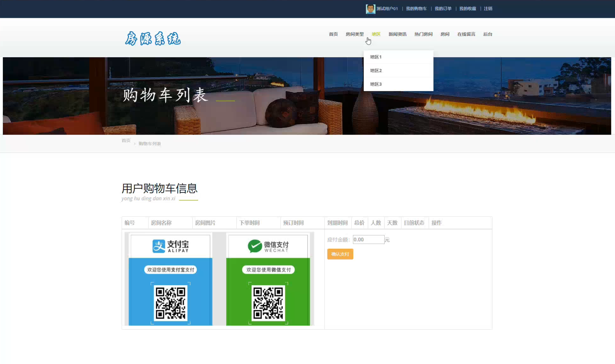Open 热门房间 in the navigation
The width and height of the screenshot is (615, 364).
(x=423, y=34)
